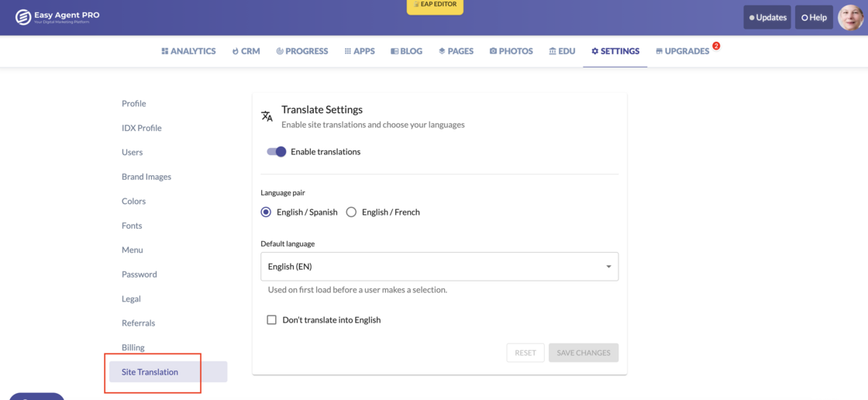
Task: Switch to the Apps tab
Action: tap(360, 51)
